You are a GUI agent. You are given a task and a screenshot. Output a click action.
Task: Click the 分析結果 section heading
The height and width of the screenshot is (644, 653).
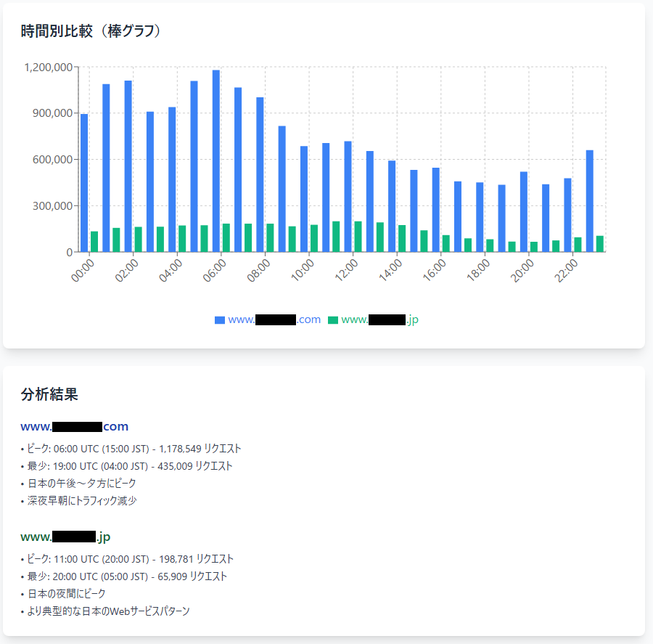pyautogui.click(x=49, y=395)
